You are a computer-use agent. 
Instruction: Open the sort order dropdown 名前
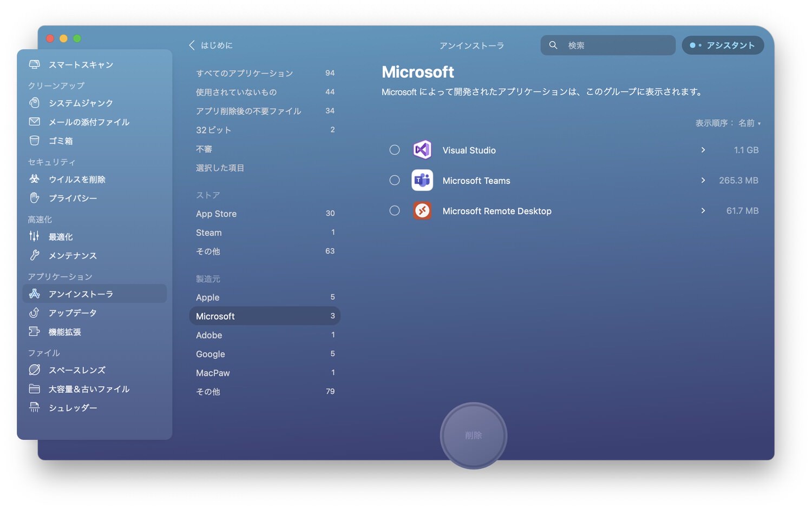coord(750,123)
